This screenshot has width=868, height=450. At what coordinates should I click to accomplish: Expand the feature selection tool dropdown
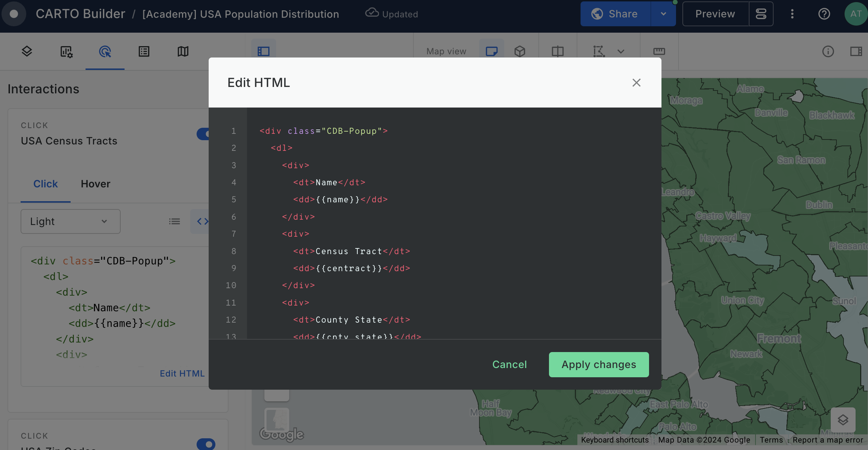(621, 51)
